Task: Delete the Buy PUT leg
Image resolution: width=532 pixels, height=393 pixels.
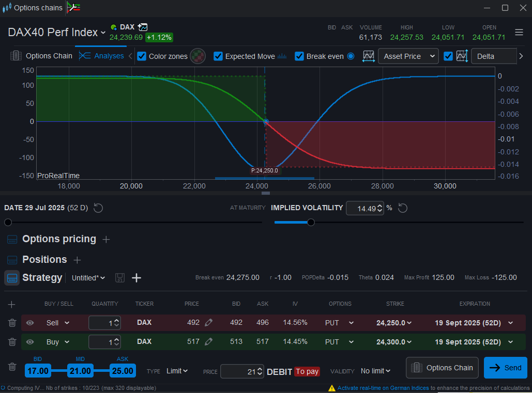Action: [x=12, y=342]
